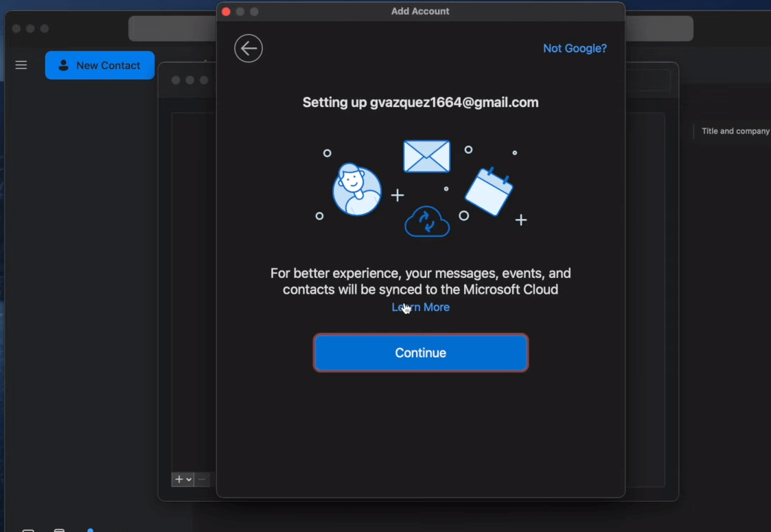Viewport: 771px width, 532px height.
Task: Click the person avatar illustration
Action: pos(356,190)
